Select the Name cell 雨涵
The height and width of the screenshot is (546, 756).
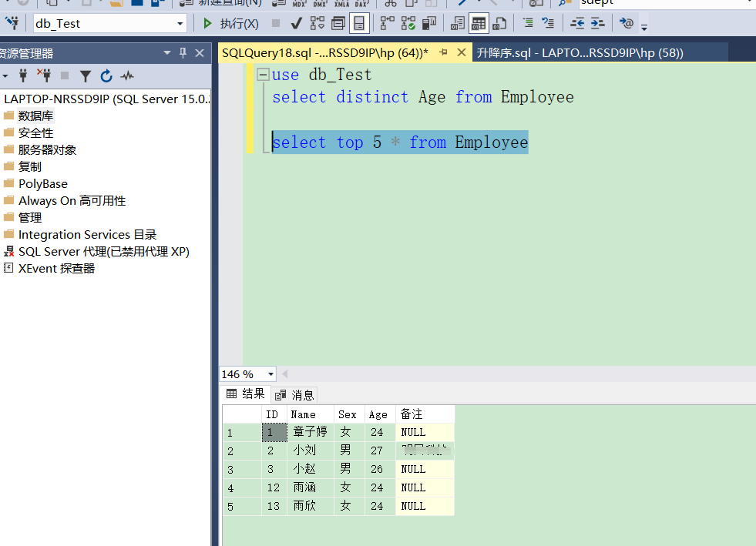(x=311, y=487)
